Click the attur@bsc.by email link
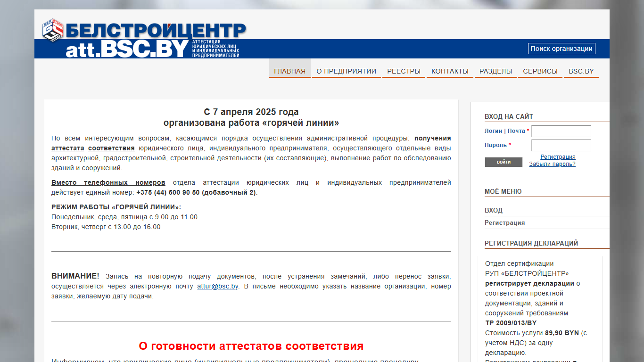The height and width of the screenshot is (362, 644). [218, 286]
